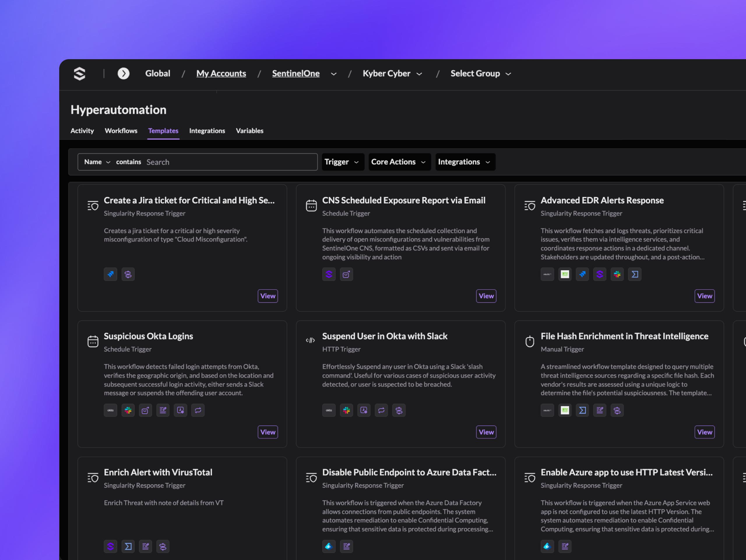View the Advanced EDR Alerts Response template
This screenshot has height=560, width=746.
pyautogui.click(x=705, y=296)
